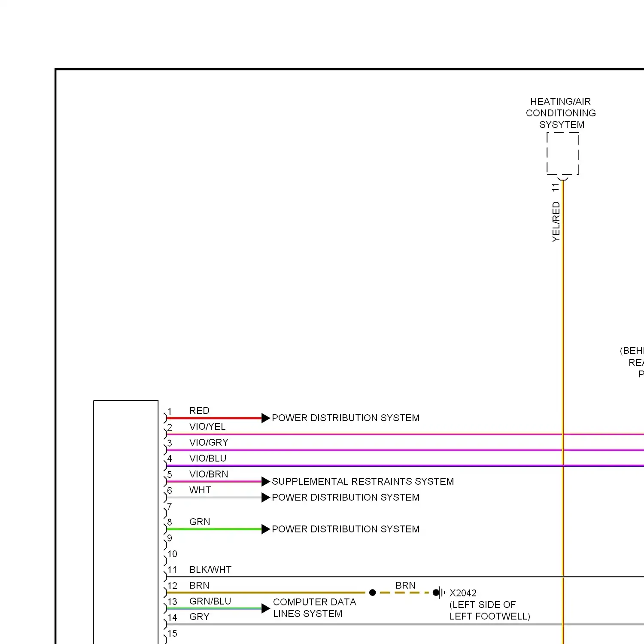Click the arrowhead ending the pin 8 GRN wire

pos(266,529)
